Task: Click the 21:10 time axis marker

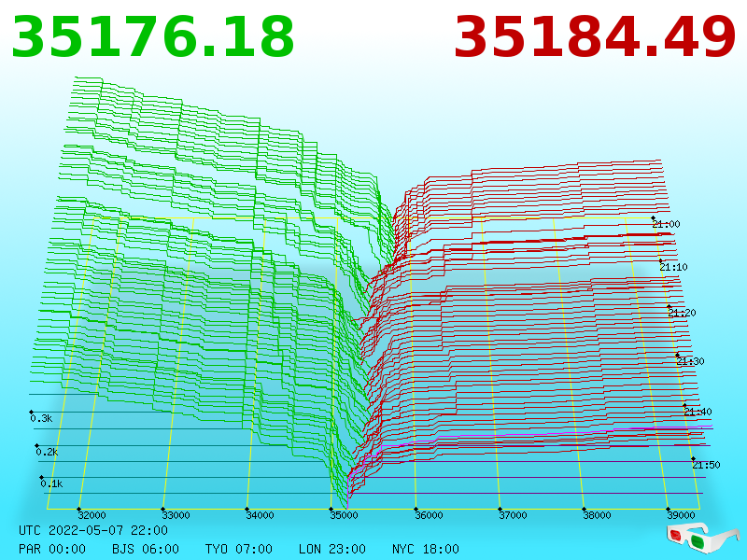Action: 673,267
